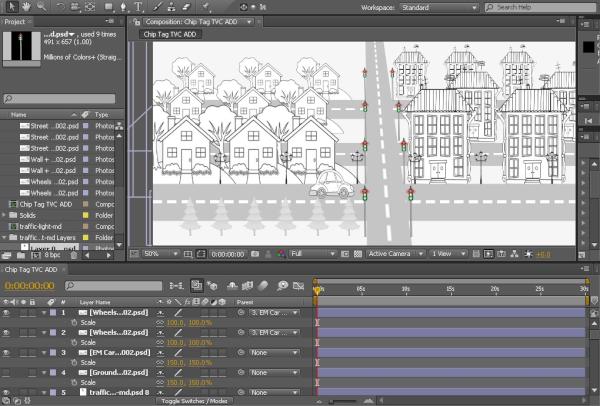Viewport: 600px width, 406px height.
Task: Delete selected item with Project trash icon
Action: coord(74,255)
